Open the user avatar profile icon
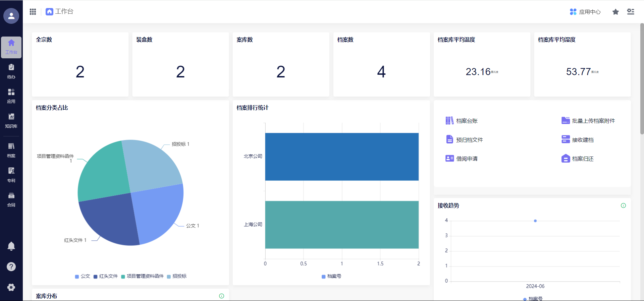644x301 pixels. [11, 16]
